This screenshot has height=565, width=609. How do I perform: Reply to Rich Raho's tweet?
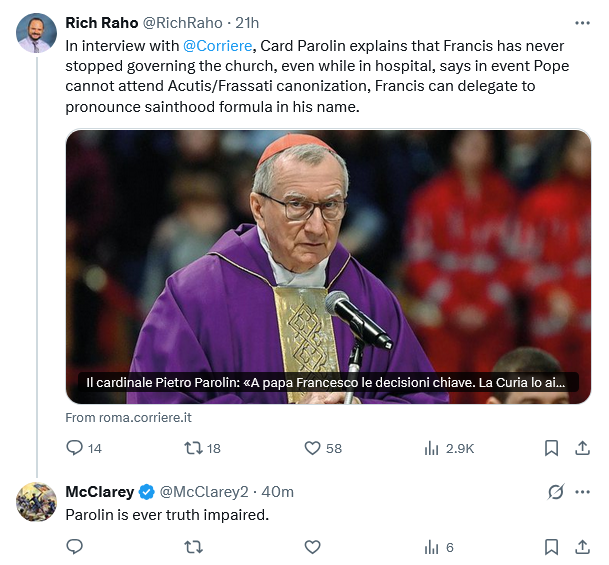click(x=84, y=448)
